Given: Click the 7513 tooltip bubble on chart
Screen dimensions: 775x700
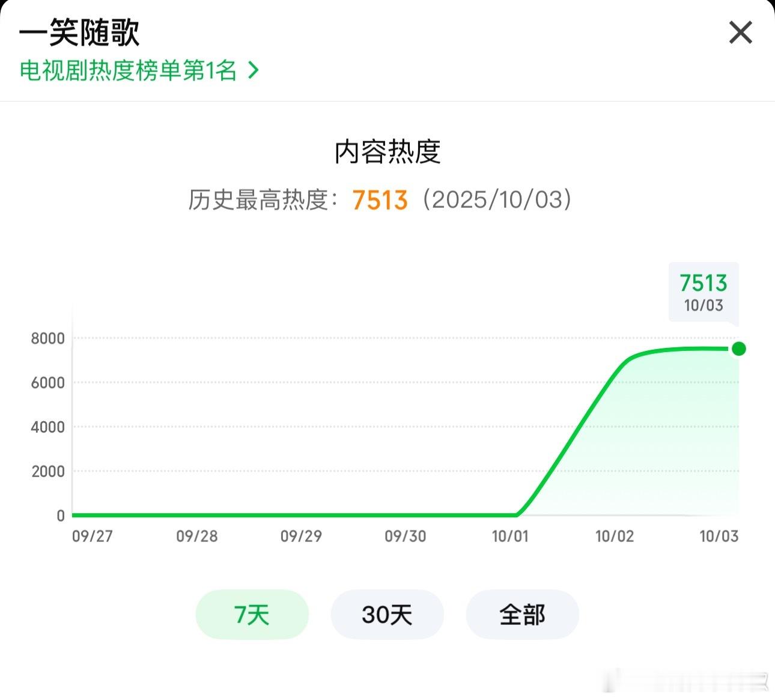Looking at the screenshot, I should click(704, 293).
